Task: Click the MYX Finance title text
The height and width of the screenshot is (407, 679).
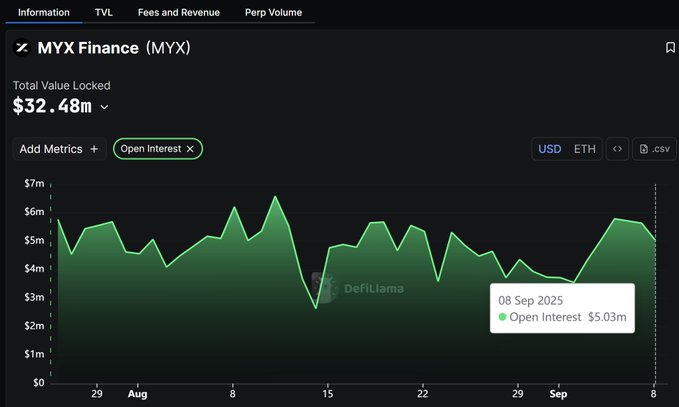Action: click(88, 48)
